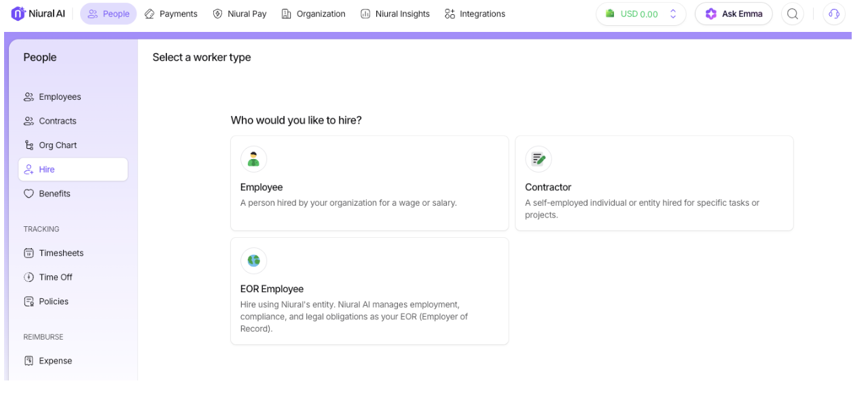Go to Expense in Reimburse section
868x409 pixels.
(x=54, y=361)
